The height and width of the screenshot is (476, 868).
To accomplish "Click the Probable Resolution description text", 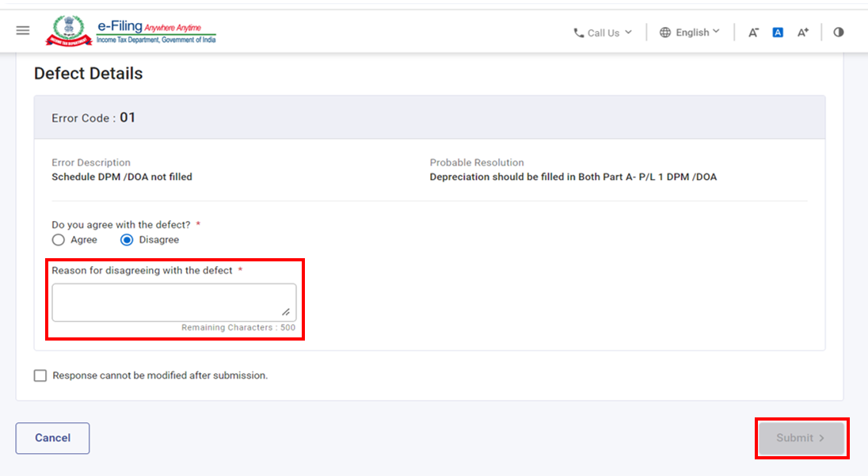I will tap(573, 177).
